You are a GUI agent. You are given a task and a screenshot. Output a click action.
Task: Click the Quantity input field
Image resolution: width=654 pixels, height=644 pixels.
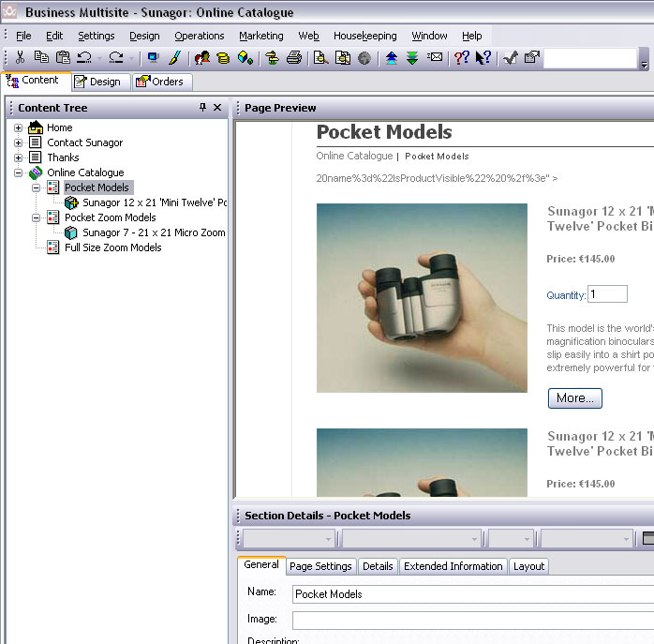(607, 294)
